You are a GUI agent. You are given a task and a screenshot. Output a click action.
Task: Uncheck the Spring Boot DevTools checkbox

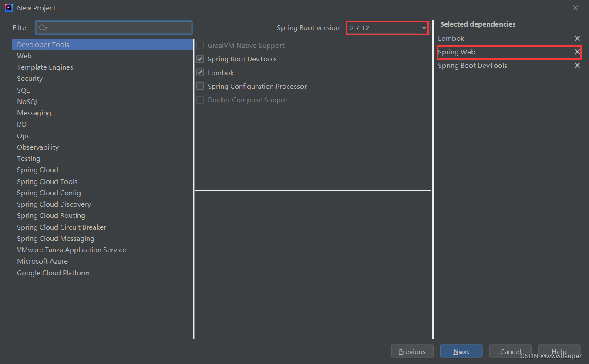200,59
